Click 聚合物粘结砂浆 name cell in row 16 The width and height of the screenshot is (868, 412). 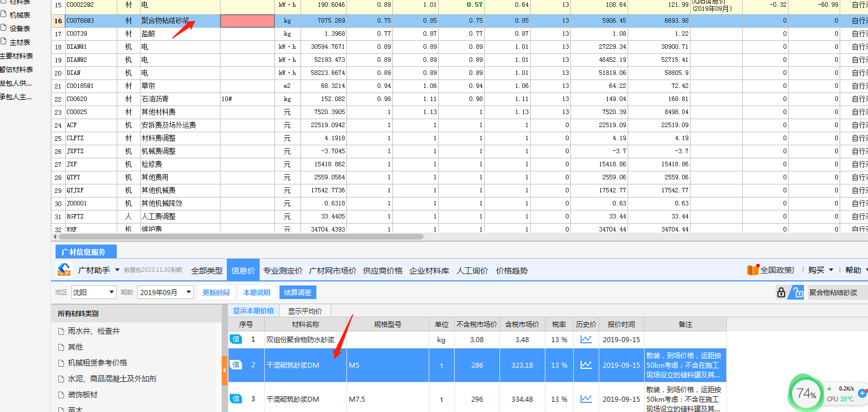[x=180, y=21]
